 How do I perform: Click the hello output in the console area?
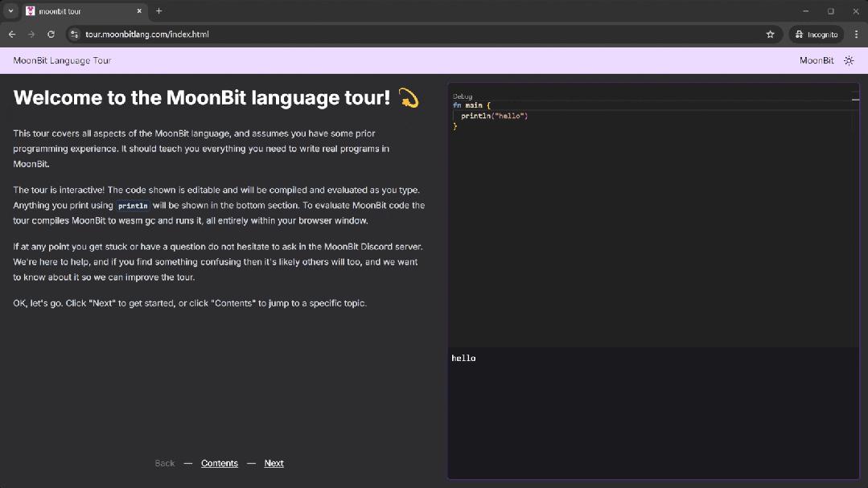point(463,358)
